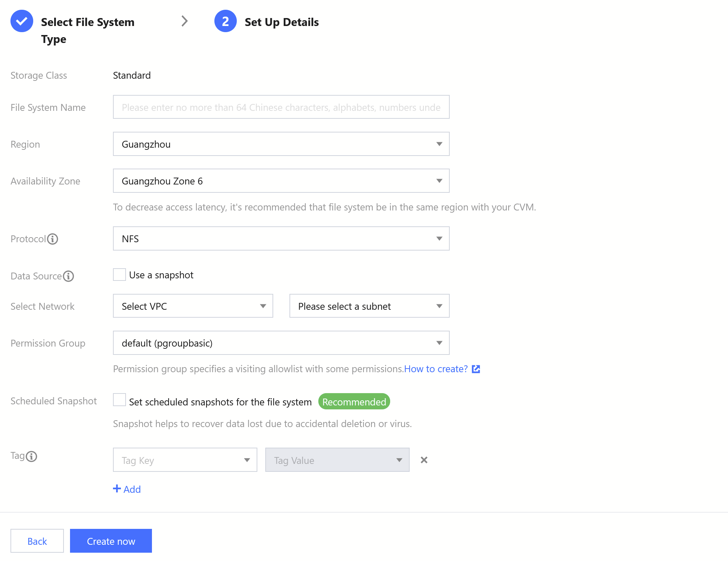Click the Back button
The width and height of the screenshot is (728, 561).
[x=37, y=541]
